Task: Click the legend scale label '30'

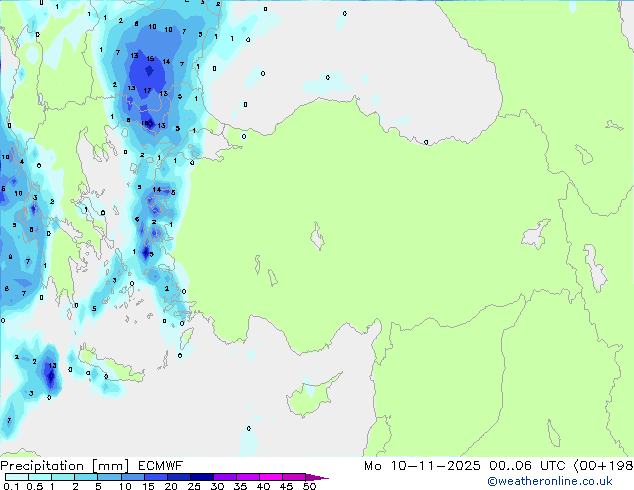Action: pyautogui.click(x=217, y=486)
